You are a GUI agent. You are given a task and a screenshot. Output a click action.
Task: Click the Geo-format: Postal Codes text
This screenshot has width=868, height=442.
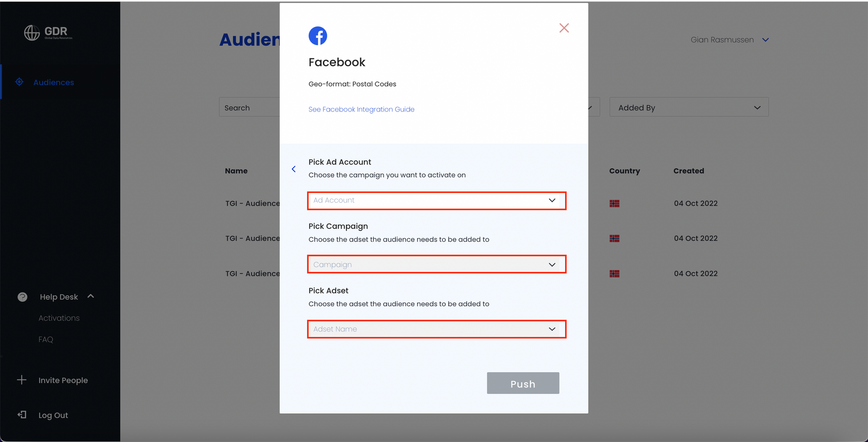point(352,84)
